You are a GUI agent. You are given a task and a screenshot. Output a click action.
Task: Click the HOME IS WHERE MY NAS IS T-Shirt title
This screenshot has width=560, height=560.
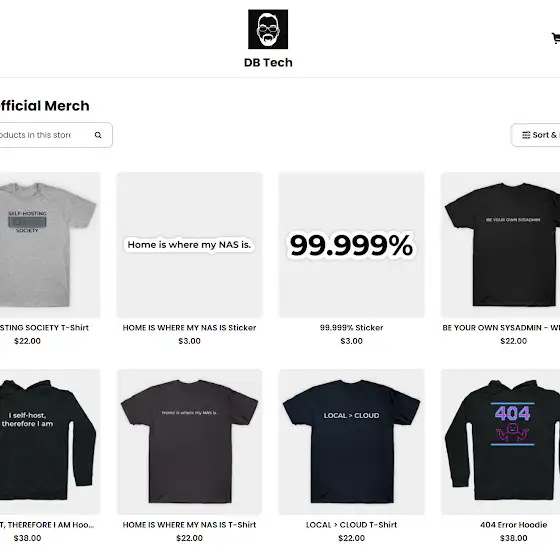[189, 525]
